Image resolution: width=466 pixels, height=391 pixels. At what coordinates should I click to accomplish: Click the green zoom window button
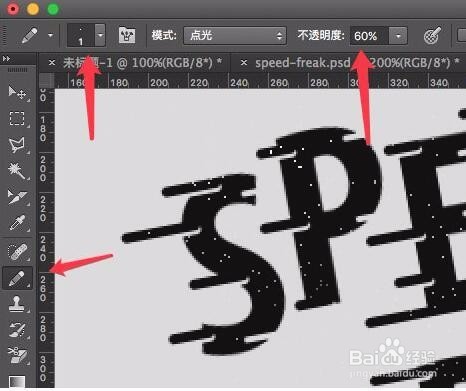click(53, 9)
